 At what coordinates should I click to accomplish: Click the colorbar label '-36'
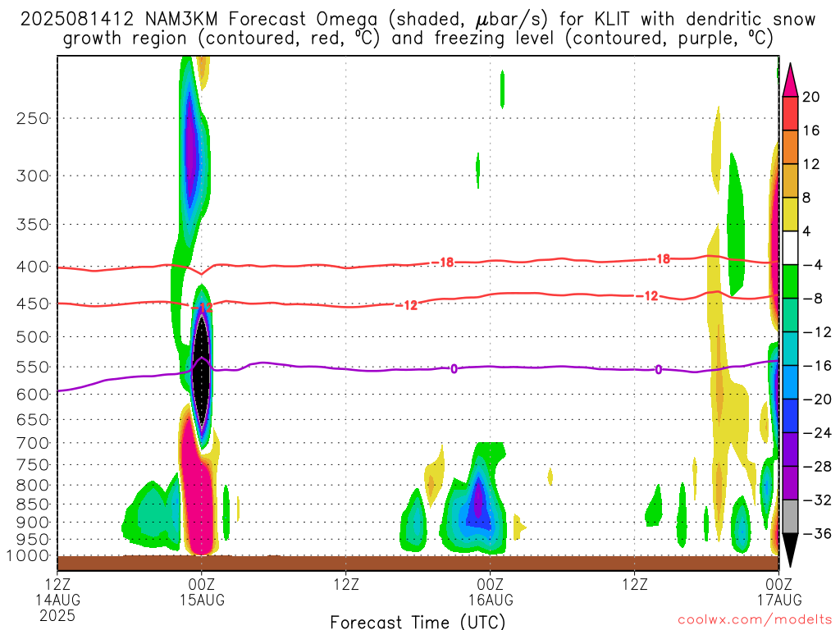coord(817,533)
